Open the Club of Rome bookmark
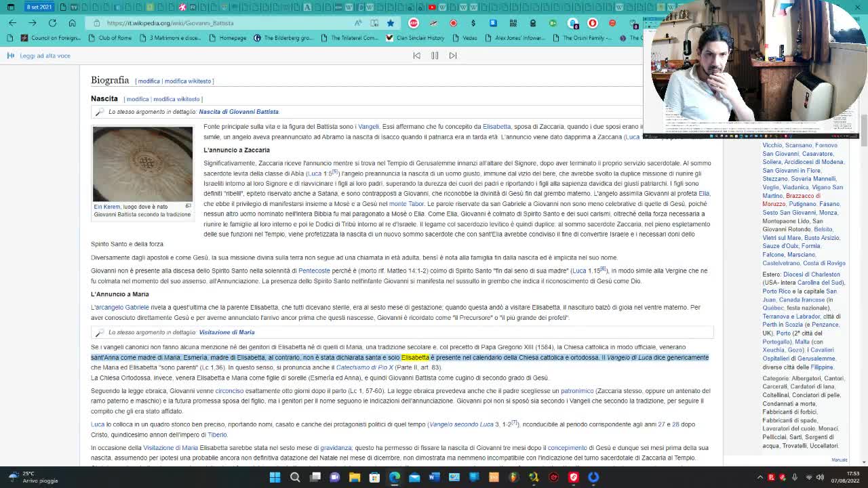Screen dimensions: 868x488 [x=110, y=38]
